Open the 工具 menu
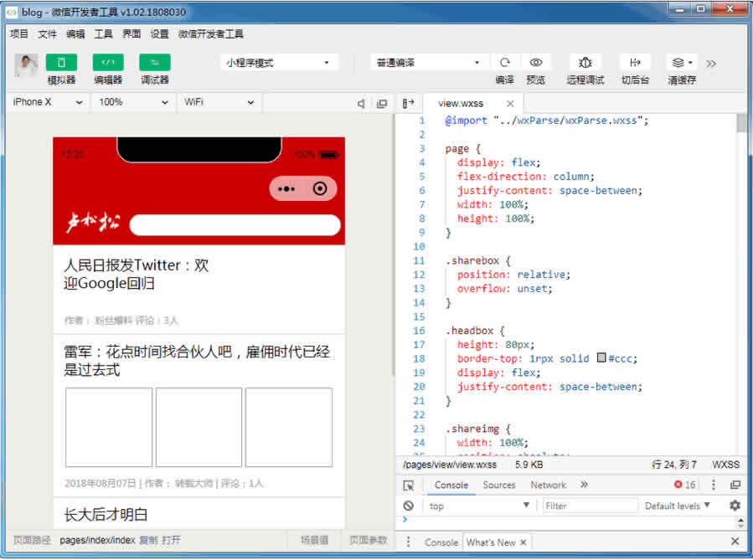Image resolution: width=753 pixels, height=560 pixels. [103, 34]
